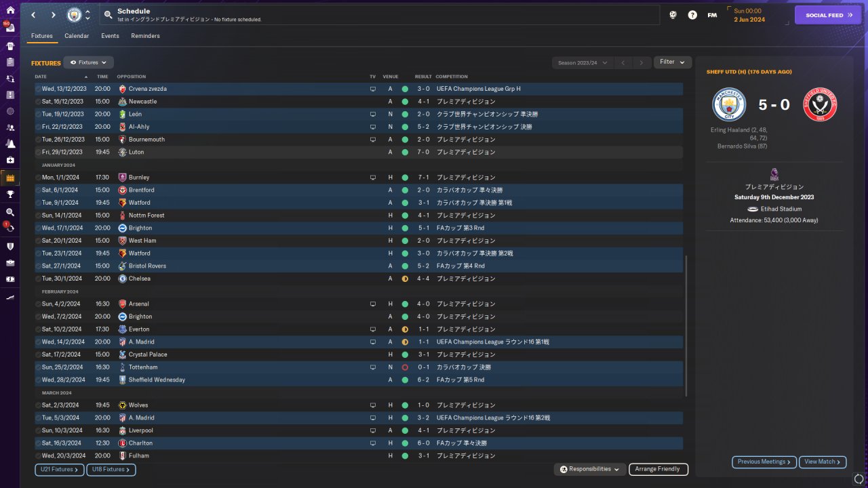Switch to the Reminders tab
Image resolution: width=868 pixels, height=488 pixels.
point(146,36)
